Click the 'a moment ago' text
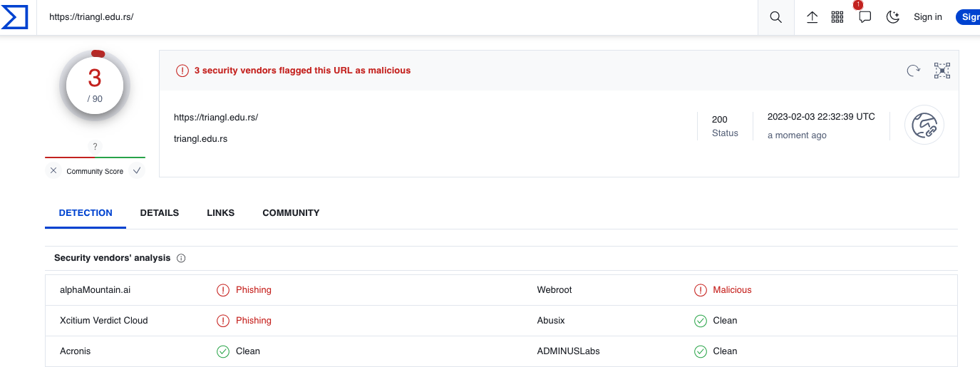The image size is (980, 367). (797, 135)
